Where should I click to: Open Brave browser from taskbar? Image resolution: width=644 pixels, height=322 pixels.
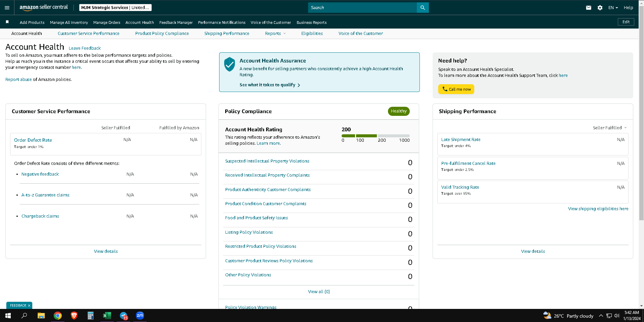(74, 316)
